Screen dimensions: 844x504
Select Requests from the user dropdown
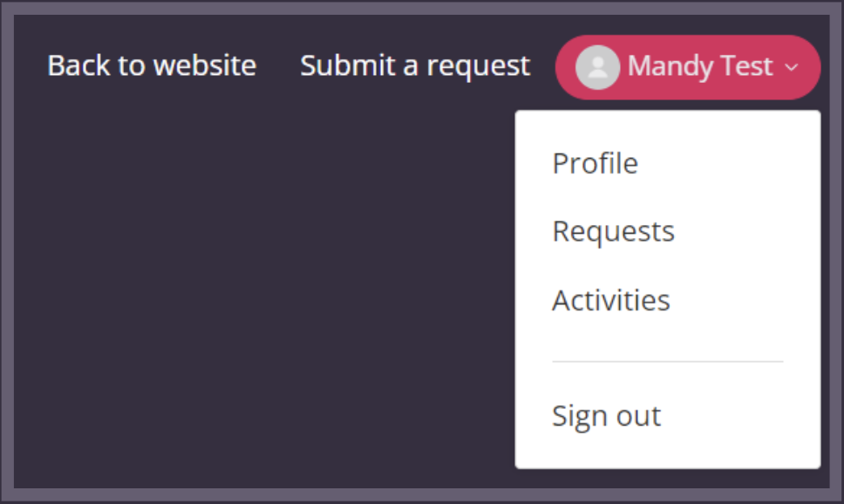[x=613, y=232]
